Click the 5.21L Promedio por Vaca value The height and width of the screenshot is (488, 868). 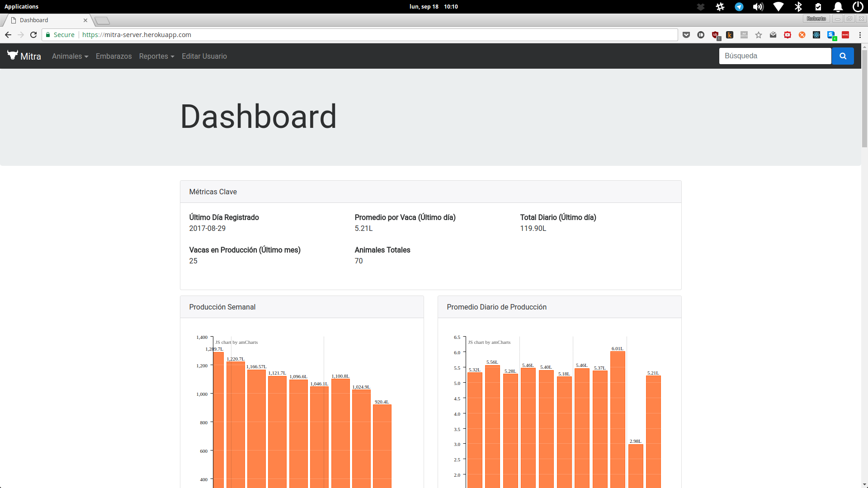363,228
